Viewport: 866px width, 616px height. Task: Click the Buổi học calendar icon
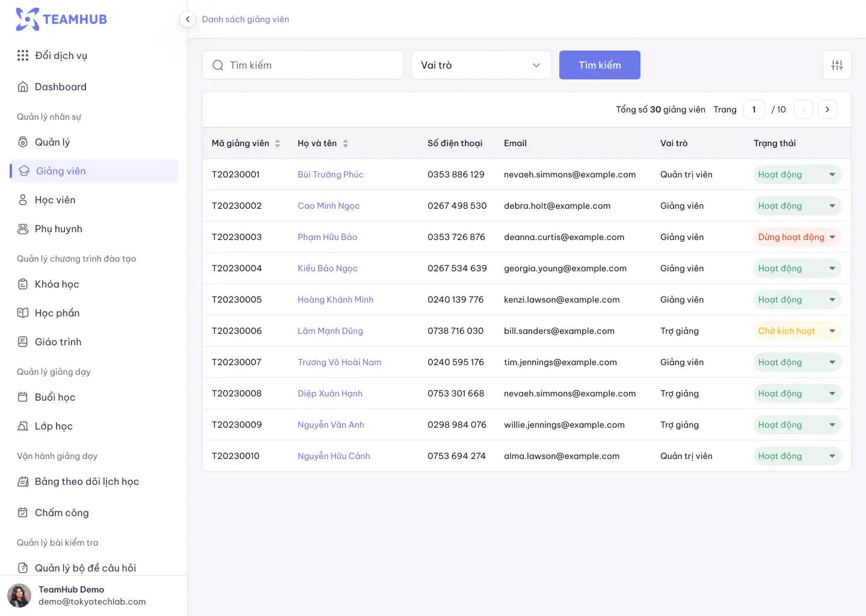(23, 397)
